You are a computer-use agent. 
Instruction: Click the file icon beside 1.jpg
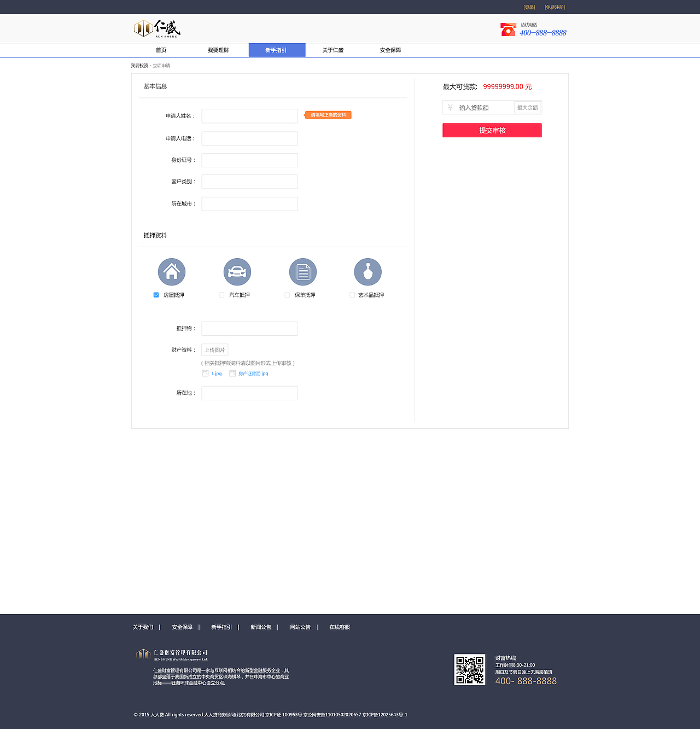(x=205, y=374)
